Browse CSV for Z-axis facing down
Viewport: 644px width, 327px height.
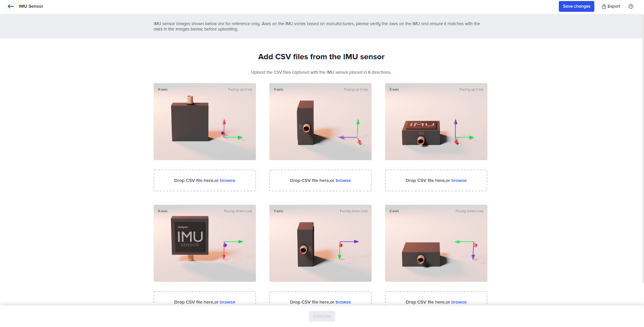[x=459, y=302]
